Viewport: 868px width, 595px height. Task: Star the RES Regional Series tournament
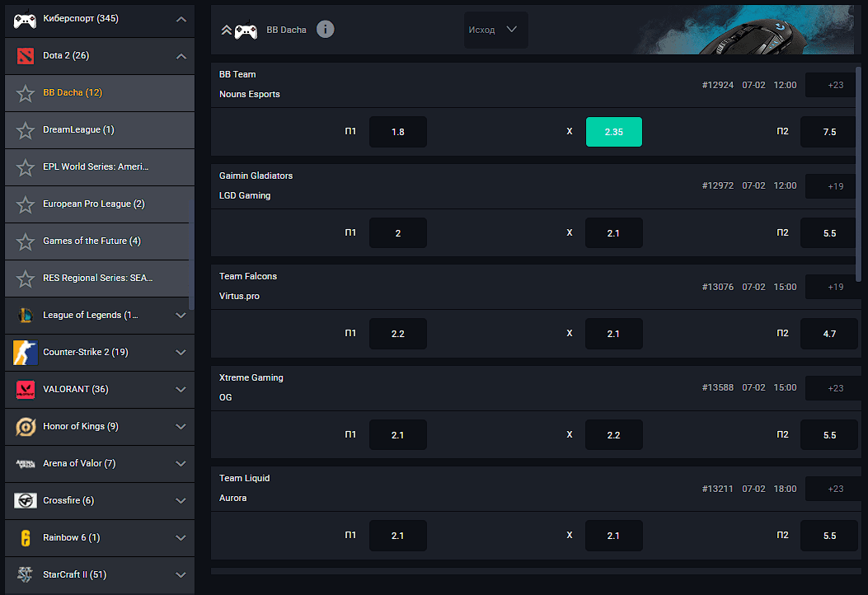tap(25, 279)
